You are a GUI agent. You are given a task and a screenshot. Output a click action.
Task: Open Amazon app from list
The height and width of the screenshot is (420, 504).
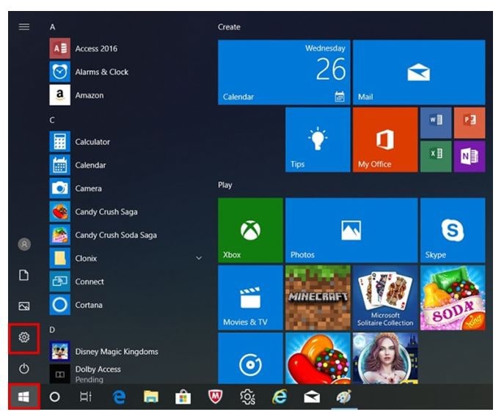[x=127, y=95]
